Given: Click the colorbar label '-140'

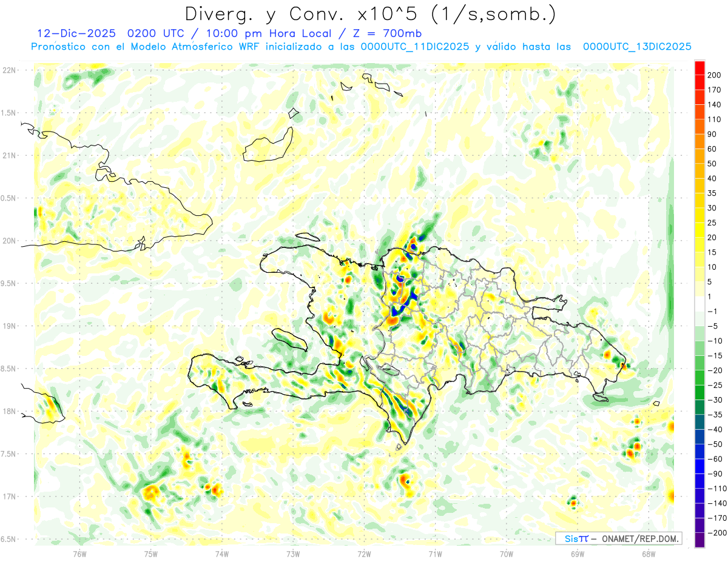Looking at the screenshot, I should (x=716, y=503).
